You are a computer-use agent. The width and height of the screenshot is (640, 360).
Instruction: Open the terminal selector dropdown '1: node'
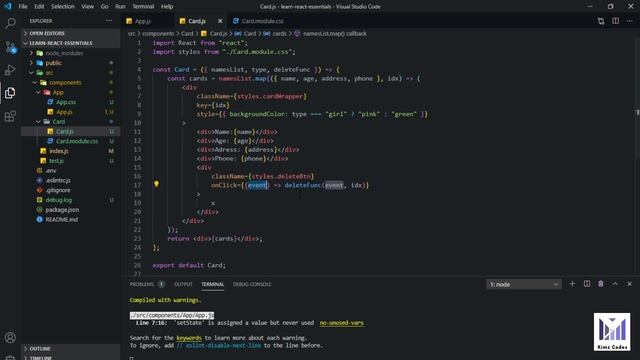(x=524, y=284)
